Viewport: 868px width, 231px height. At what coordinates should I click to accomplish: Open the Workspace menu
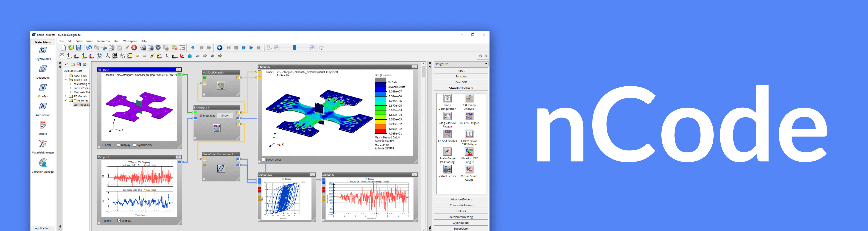click(x=130, y=41)
